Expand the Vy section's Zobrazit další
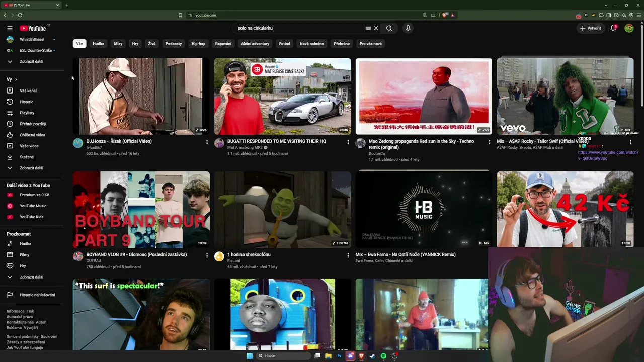The height and width of the screenshot is (362, 644). click(33, 168)
